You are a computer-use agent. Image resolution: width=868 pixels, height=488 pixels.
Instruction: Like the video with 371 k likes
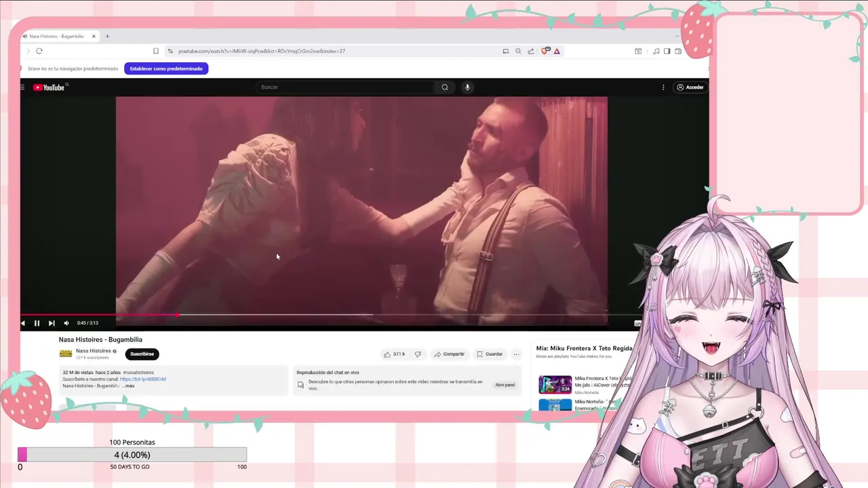tap(395, 354)
